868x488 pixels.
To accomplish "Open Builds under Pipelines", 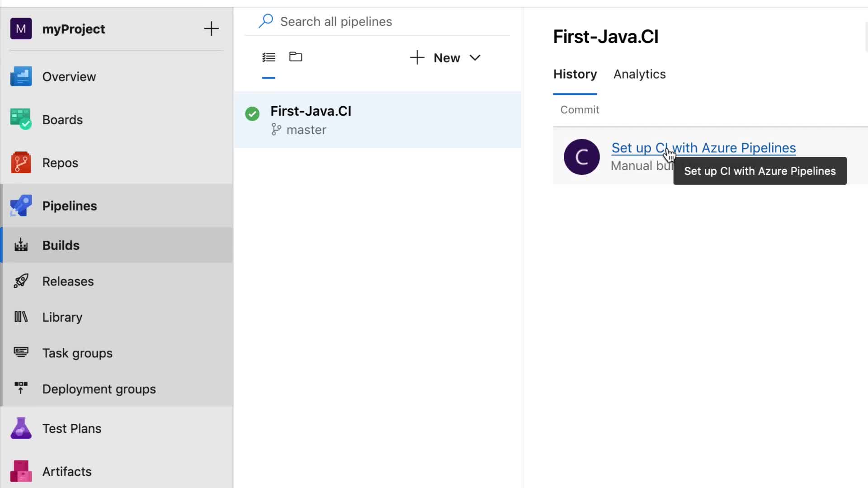I will [x=61, y=245].
